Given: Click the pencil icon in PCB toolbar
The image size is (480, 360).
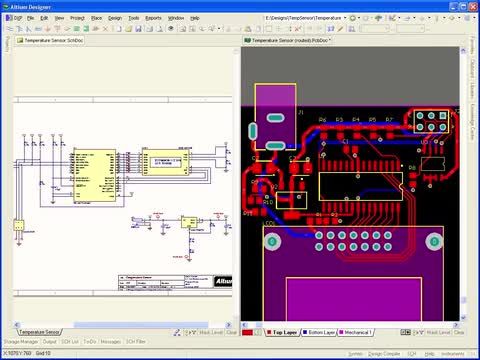Looking at the screenshot, I should (340, 29).
